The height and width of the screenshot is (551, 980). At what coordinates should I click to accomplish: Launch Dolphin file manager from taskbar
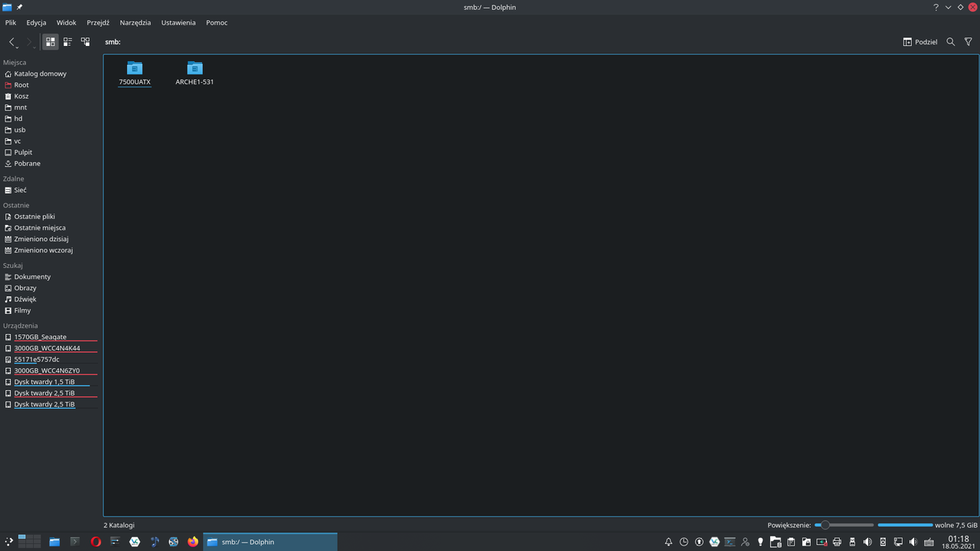pos(54,542)
